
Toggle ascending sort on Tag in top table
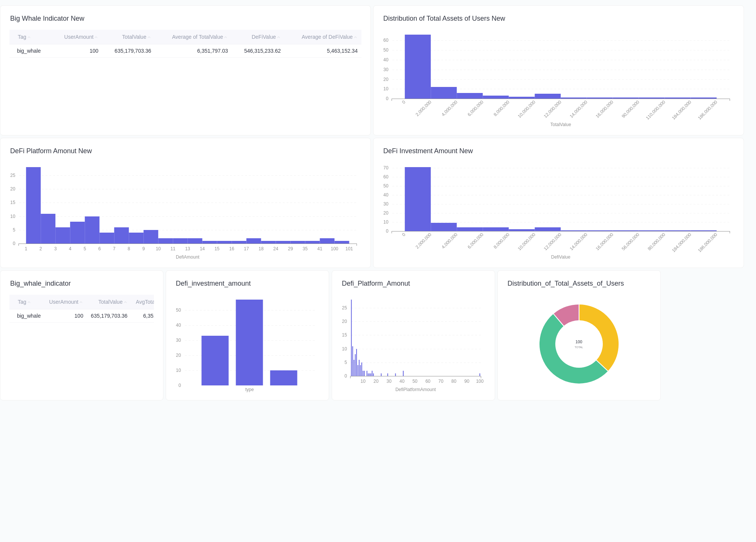[30, 37]
